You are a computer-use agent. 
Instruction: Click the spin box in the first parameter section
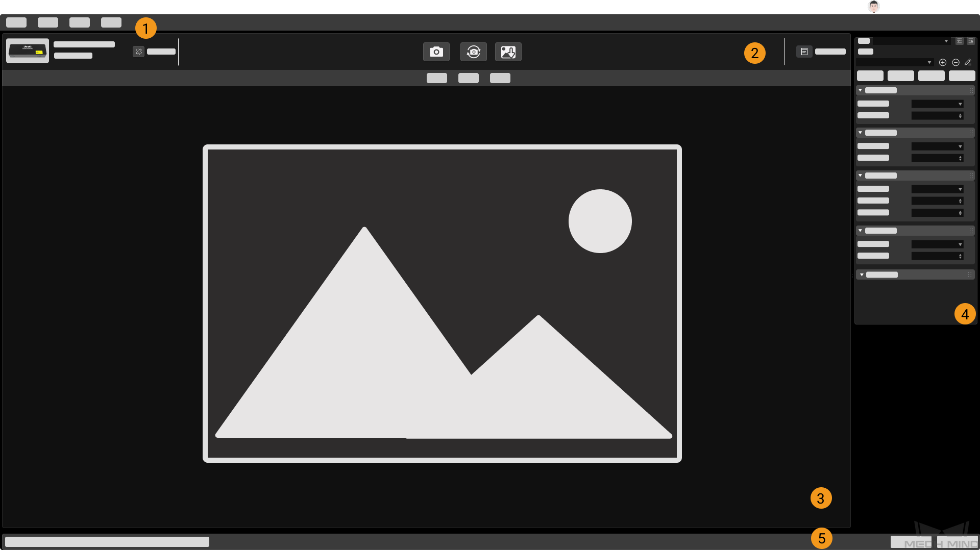tap(938, 116)
